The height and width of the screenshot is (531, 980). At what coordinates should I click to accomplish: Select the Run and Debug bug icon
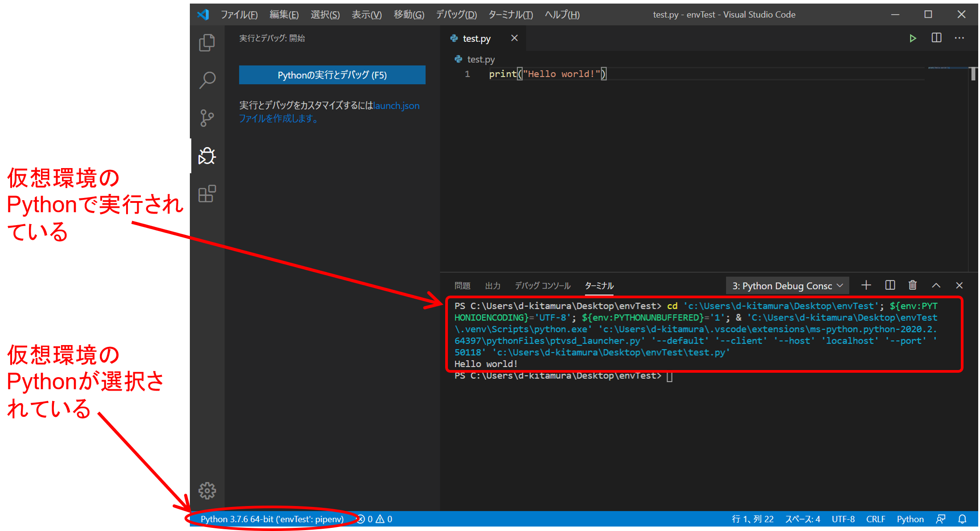point(207,156)
